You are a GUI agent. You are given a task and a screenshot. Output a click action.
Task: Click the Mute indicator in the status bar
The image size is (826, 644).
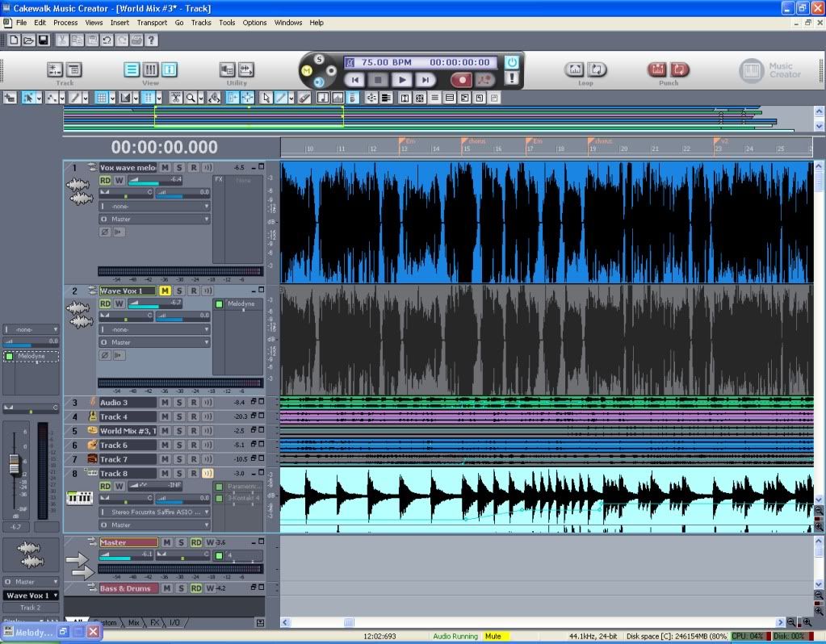494,636
